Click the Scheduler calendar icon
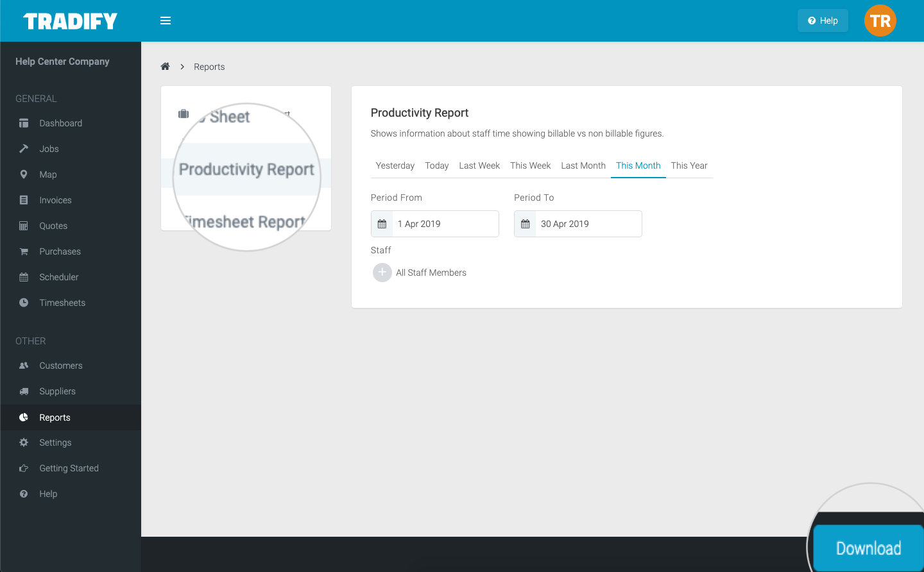 pyautogui.click(x=24, y=277)
